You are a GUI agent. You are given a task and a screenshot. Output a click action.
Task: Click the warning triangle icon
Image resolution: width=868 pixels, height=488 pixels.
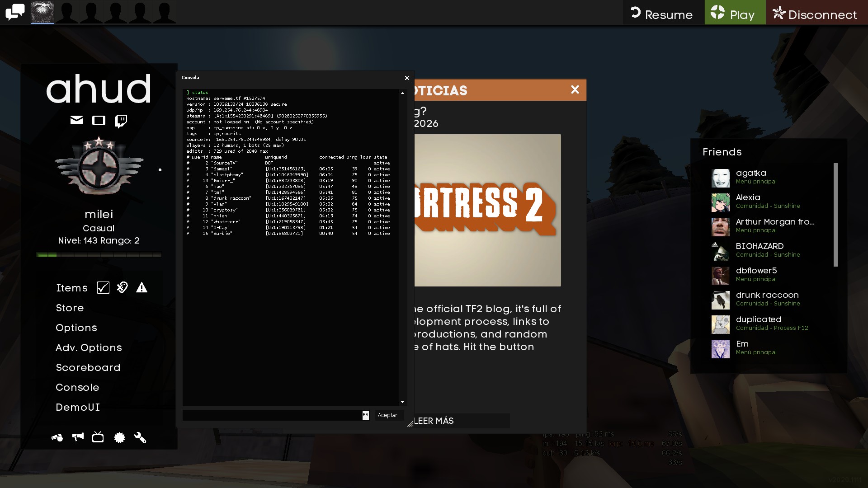pyautogui.click(x=142, y=288)
